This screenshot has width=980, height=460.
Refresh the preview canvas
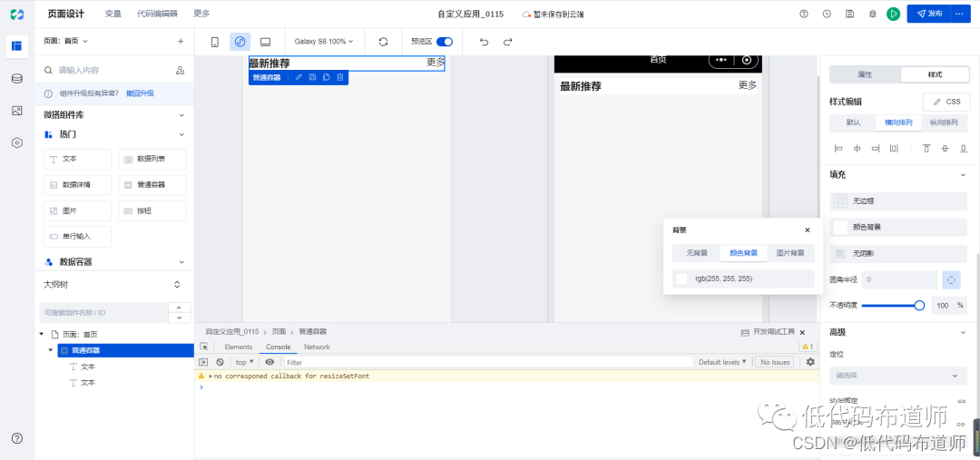point(384,42)
